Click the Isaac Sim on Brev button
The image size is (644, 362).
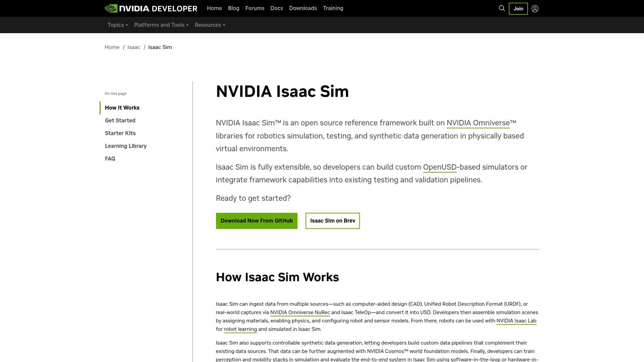point(333,221)
